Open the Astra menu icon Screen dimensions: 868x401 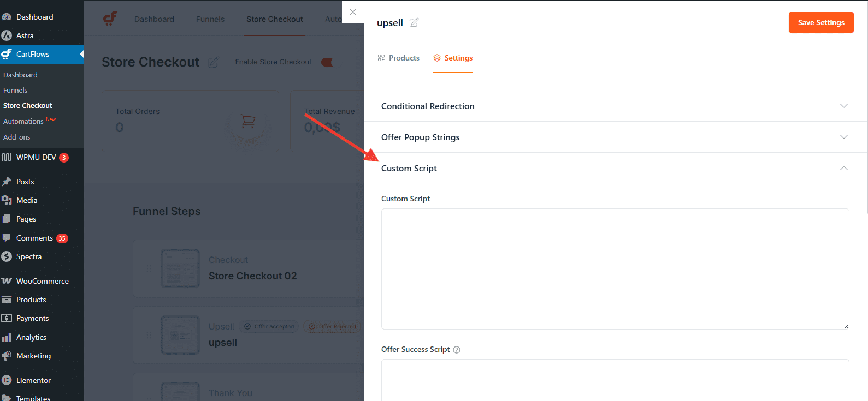(7, 35)
